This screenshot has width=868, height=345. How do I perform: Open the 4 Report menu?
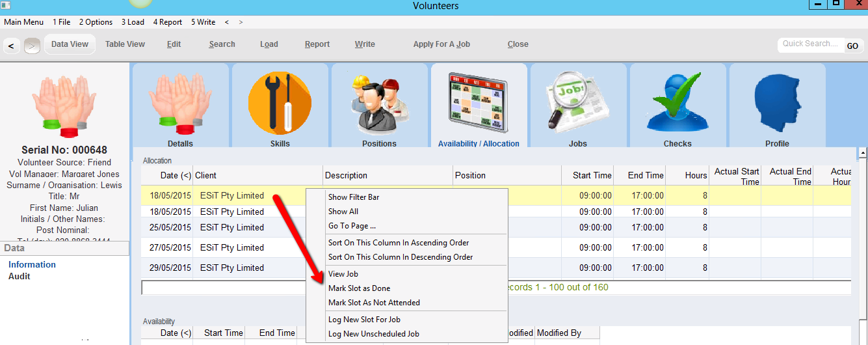tap(168, 22)
